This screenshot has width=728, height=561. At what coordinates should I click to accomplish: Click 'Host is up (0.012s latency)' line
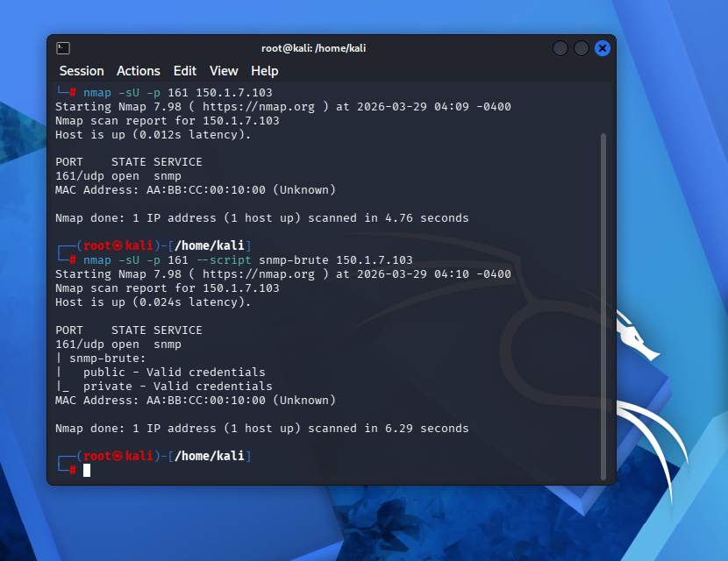153,135
